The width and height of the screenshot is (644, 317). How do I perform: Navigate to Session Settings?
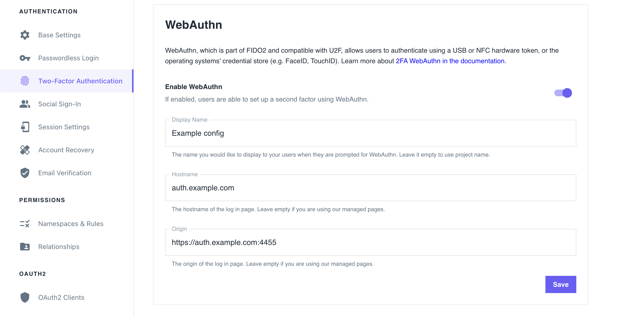64,127
